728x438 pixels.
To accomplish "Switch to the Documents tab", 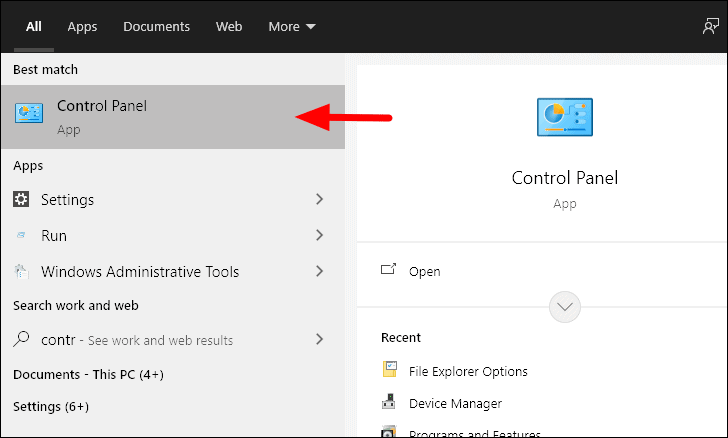I will click(x=156, y=26).
